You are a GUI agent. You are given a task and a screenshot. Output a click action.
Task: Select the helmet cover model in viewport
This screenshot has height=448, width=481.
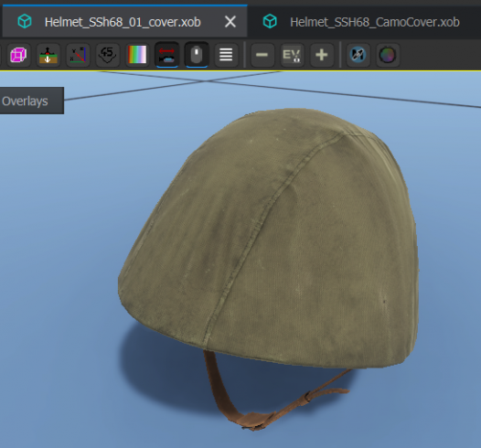tap(269, 236)
